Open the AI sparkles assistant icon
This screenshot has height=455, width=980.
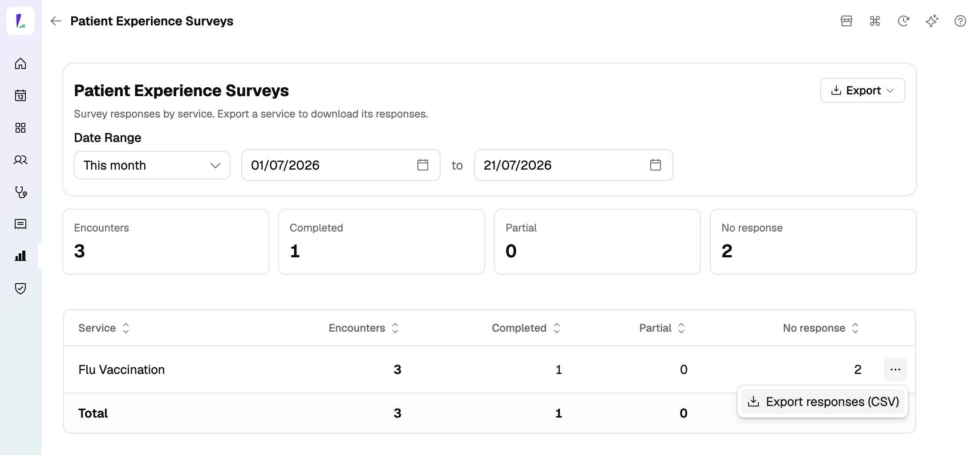(932, 21)
